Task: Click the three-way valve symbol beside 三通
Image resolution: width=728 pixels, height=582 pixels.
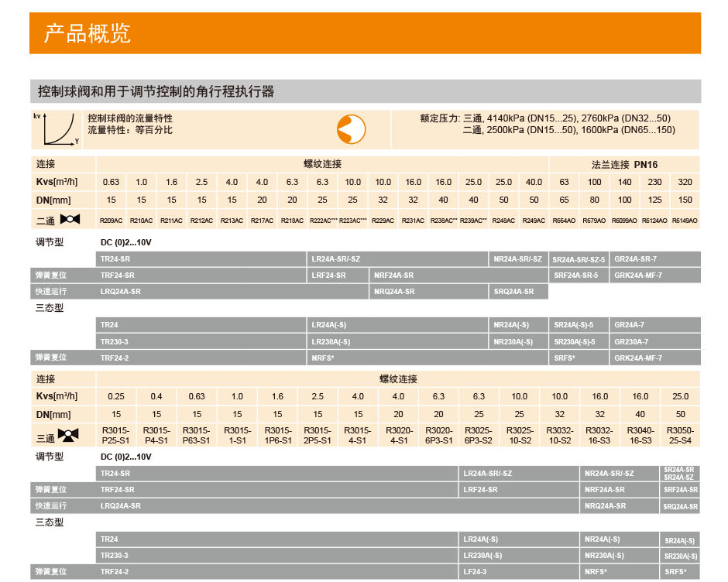Action: coord(68,435)
